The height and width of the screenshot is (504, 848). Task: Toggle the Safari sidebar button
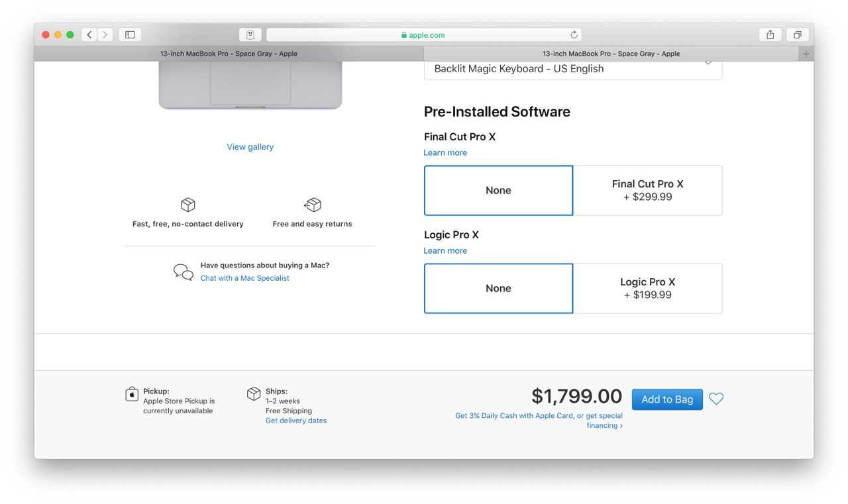130,34
